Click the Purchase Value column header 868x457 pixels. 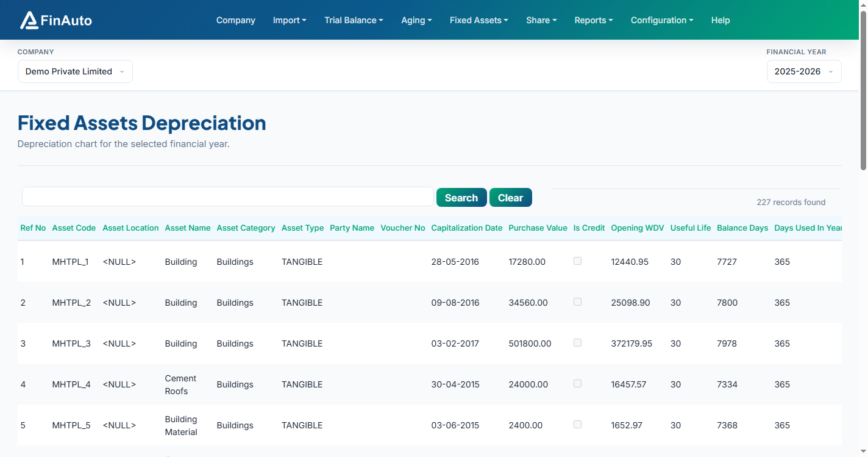pyautogui.click(x=538, y=228)
